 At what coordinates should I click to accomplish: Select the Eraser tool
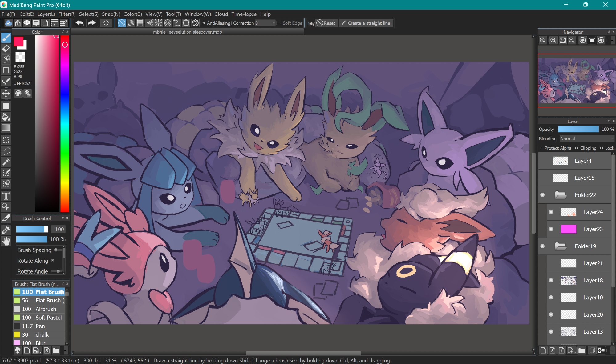pos(6,49)
